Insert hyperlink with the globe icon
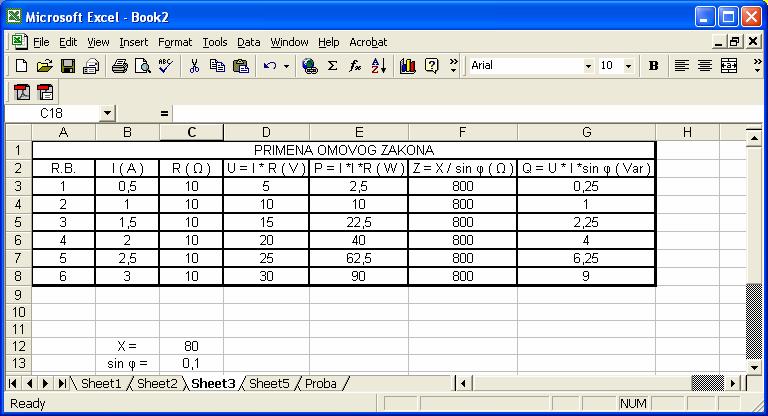This screenshot has height=416, width=768. click(310, 66)
